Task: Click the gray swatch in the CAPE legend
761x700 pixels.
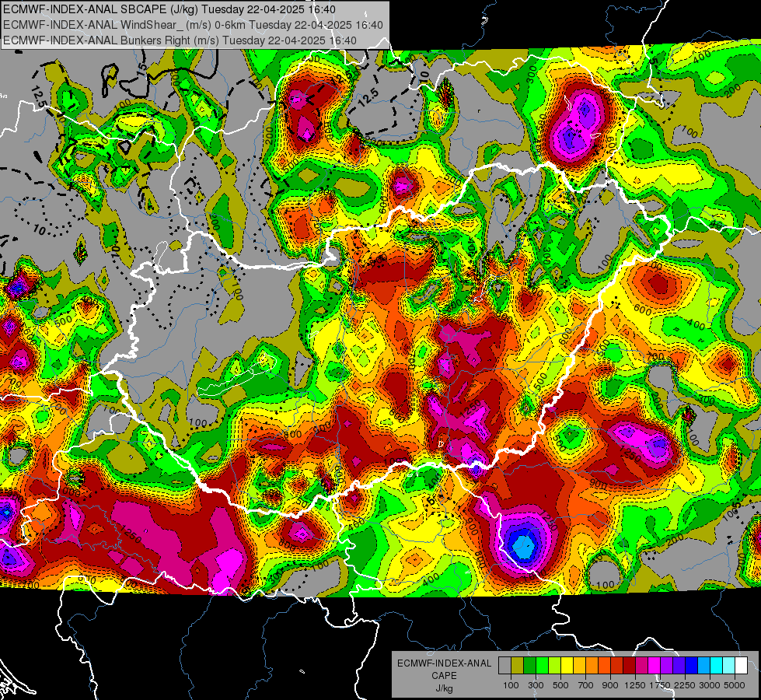Action: coord(504,666)
